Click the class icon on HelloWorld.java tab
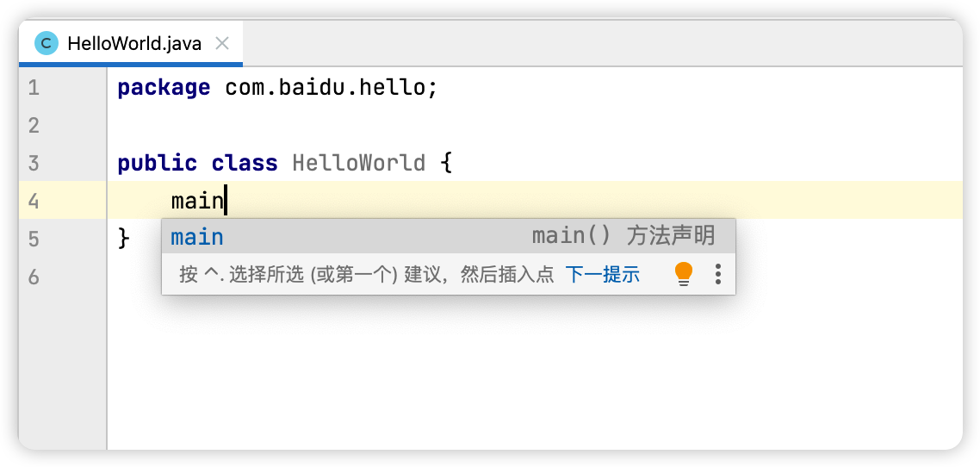Image resolution: width=980 pixels, height=467 pixels. (47, 44)
